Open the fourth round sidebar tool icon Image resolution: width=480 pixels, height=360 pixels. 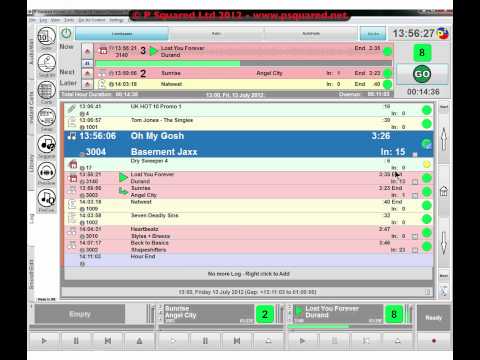46,117
